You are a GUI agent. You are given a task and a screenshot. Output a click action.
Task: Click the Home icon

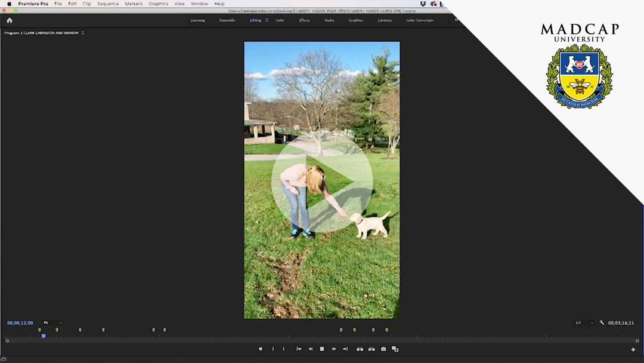coord(9,20)
